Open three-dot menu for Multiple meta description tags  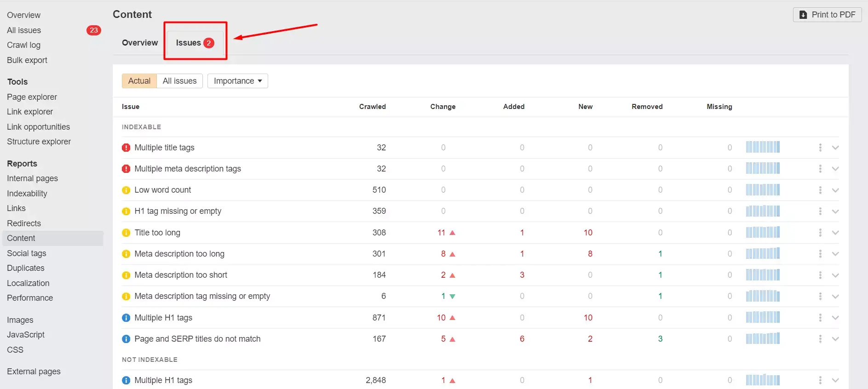point(820,169)
